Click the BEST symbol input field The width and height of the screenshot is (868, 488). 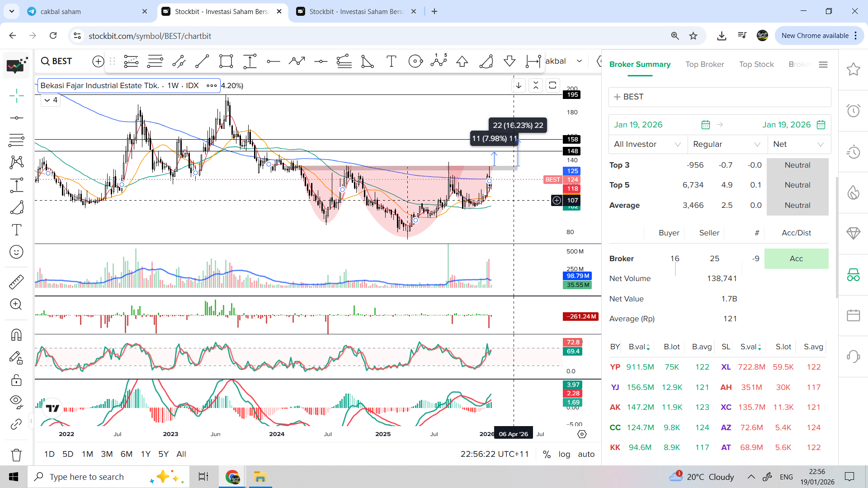click(x=719, y=97)
